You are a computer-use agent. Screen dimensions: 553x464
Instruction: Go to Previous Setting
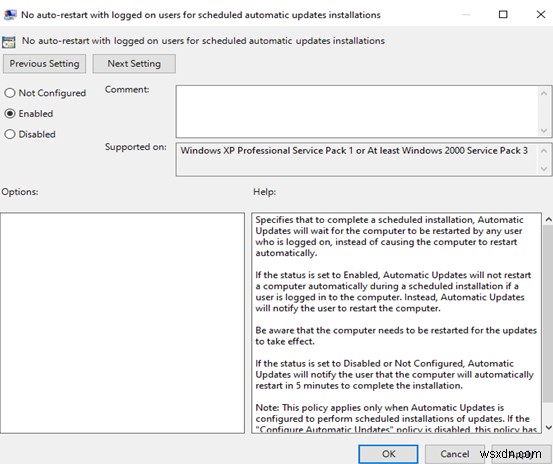[x=44, y=64]
